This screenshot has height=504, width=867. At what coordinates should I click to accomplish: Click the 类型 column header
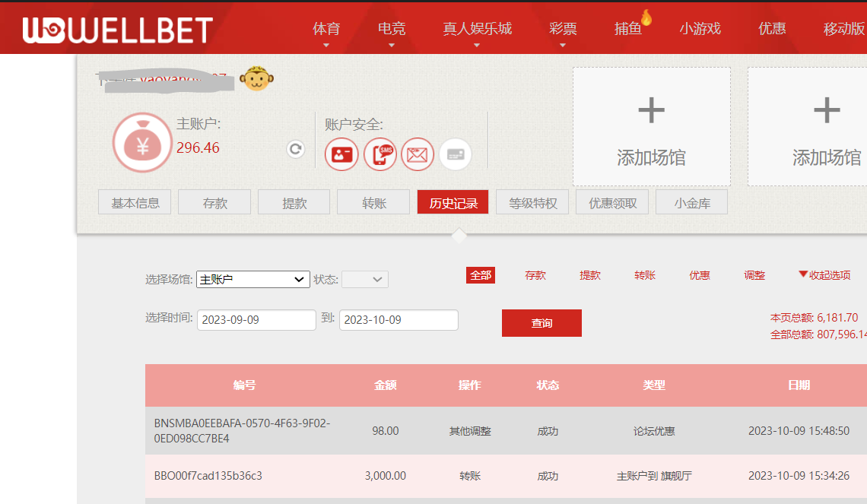(654, 385)
